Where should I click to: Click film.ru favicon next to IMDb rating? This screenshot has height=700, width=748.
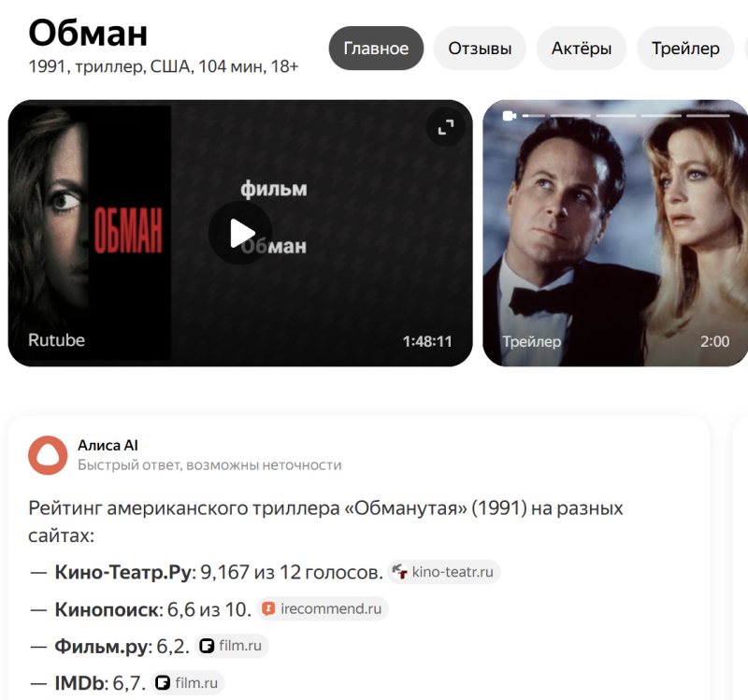pyautogui.click(x=163, y=682)
